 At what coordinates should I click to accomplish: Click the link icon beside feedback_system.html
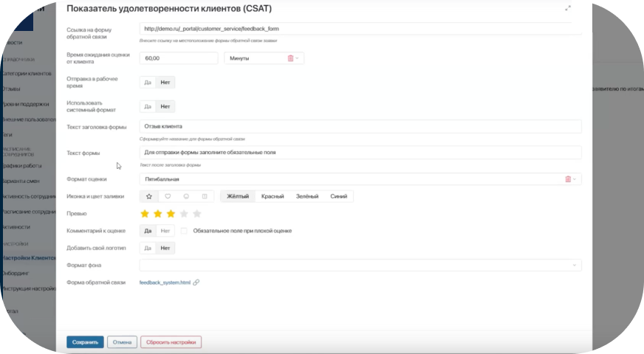[x=196, y=282]
